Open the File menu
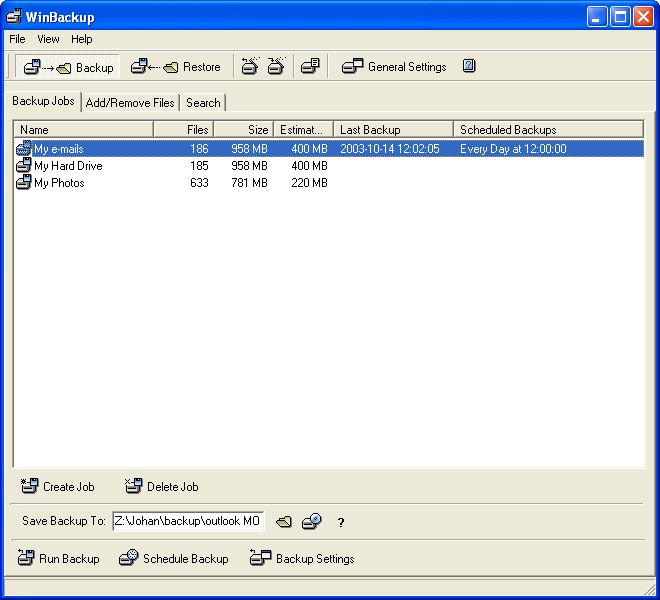The width and height of the screenshot is (660, 600). (17, 39)
